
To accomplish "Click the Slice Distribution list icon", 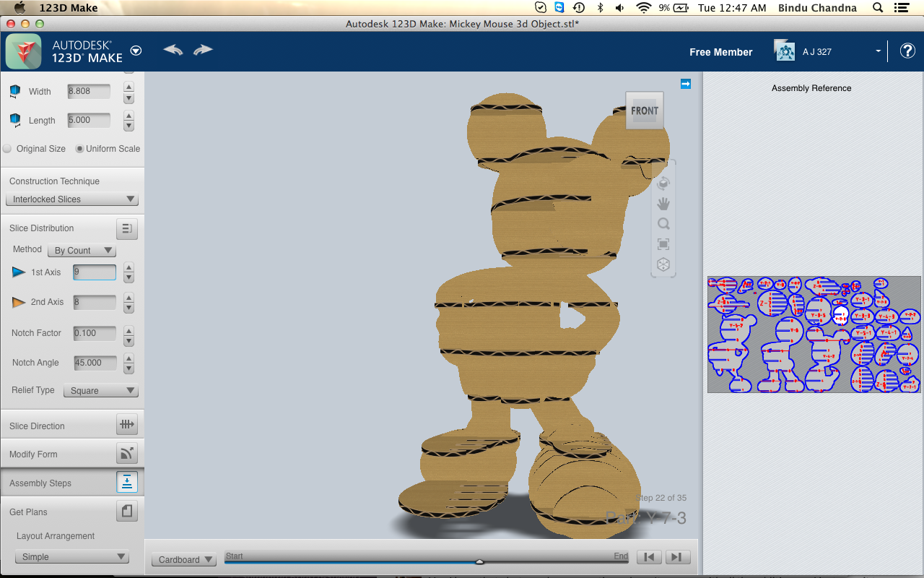I will coord(126,229).
